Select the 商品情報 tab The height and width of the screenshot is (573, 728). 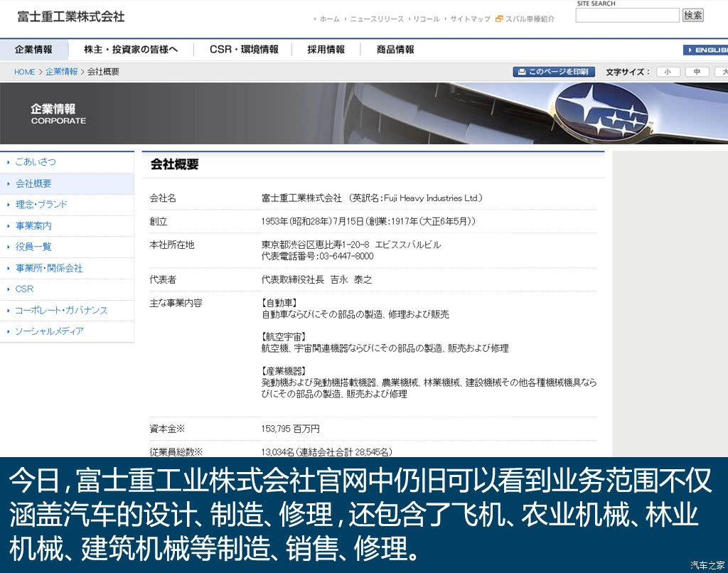pos(395,50)
